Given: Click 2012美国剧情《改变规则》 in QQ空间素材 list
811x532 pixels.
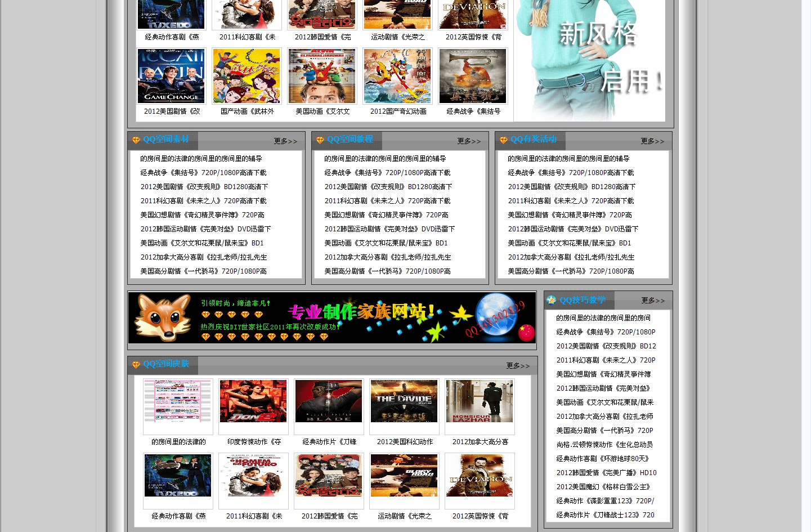Looking at the screenshot, I should (204, 187).
